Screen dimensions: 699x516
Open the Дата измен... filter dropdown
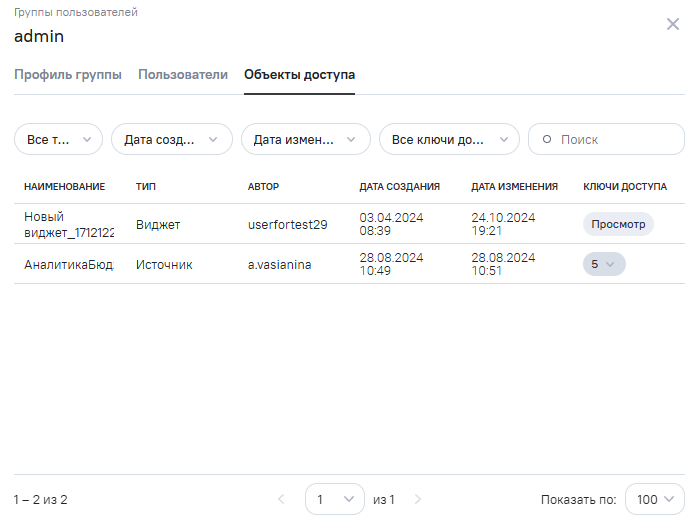pyautogui.click(x=305, y=140)
